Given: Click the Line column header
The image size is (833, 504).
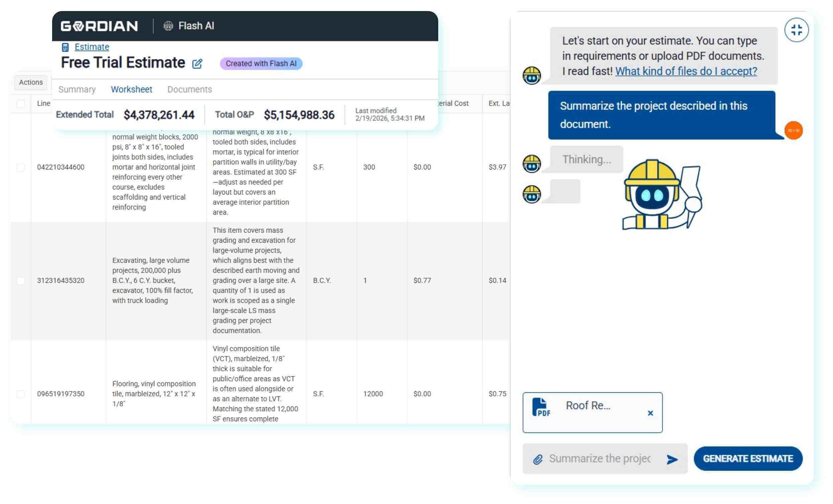Looking at the screenshot, I should point(43,103).
